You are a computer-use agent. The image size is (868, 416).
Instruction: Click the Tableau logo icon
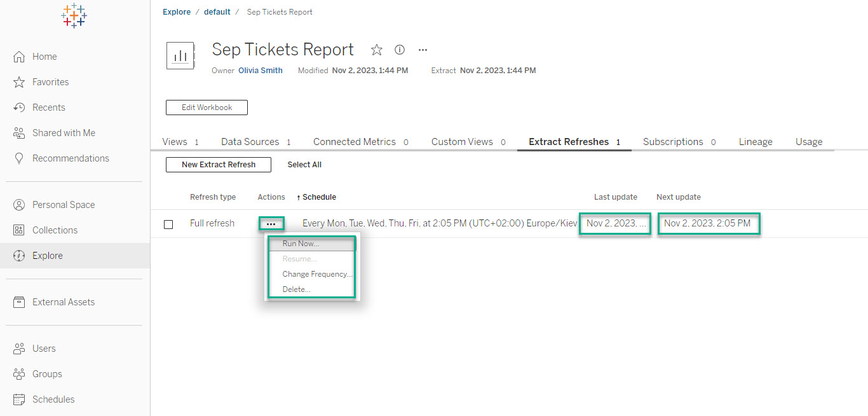(74, 16)
